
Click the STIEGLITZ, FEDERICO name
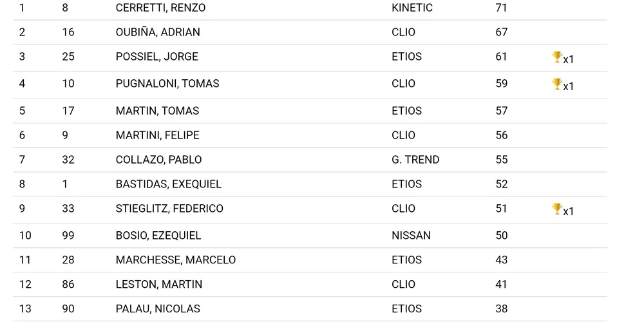point(169,209)
